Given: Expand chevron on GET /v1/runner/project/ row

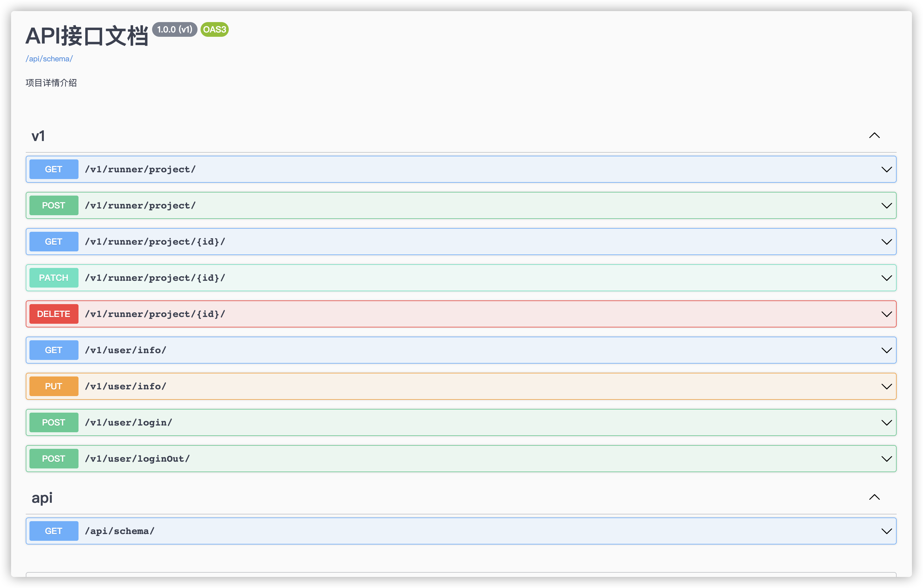Looking at the screenshot, I should 886,170.
